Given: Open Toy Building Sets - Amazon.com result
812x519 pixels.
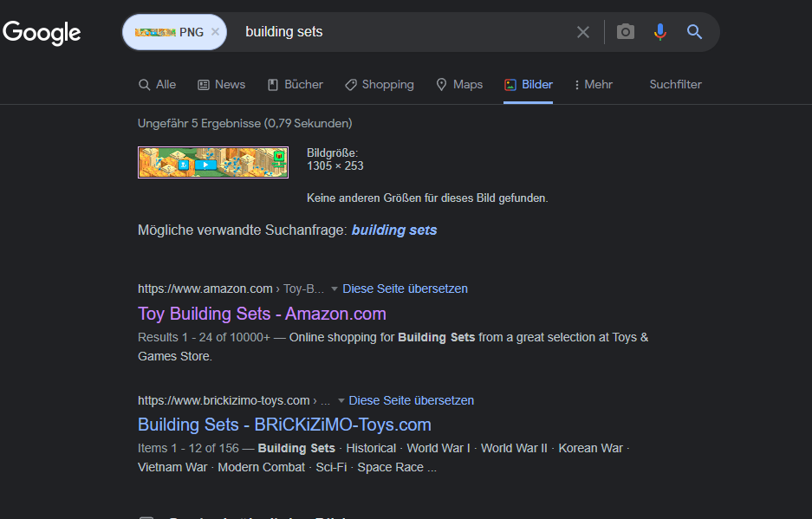Looking at the screenshot, I should [x=262, y=314].
